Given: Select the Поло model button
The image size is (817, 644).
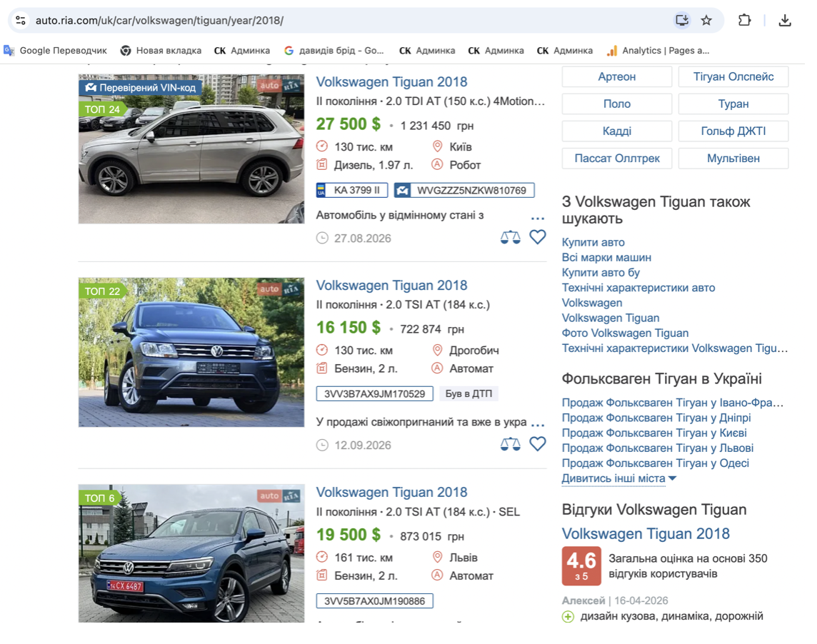Looking at the screenshot, I should [617, 104].
